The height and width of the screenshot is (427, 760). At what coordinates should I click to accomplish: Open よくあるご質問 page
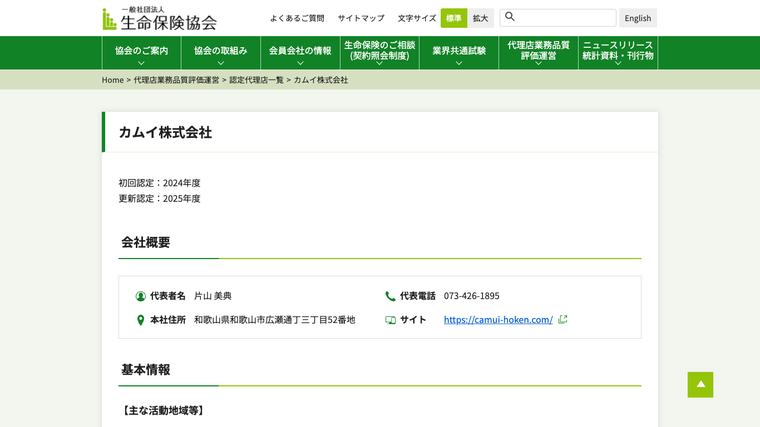pos(297,18)
